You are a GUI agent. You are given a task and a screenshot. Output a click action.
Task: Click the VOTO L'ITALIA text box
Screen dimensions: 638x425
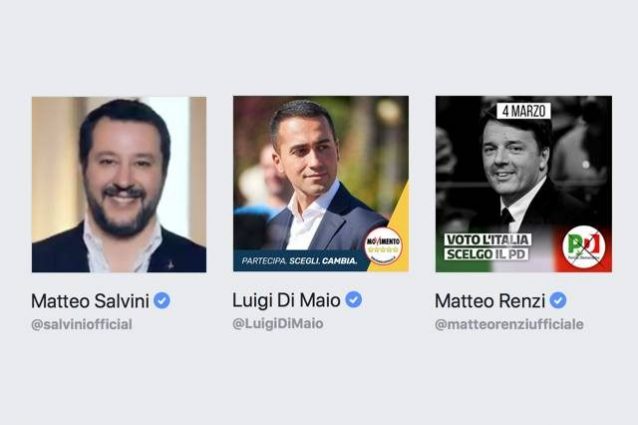click(487, 240)
